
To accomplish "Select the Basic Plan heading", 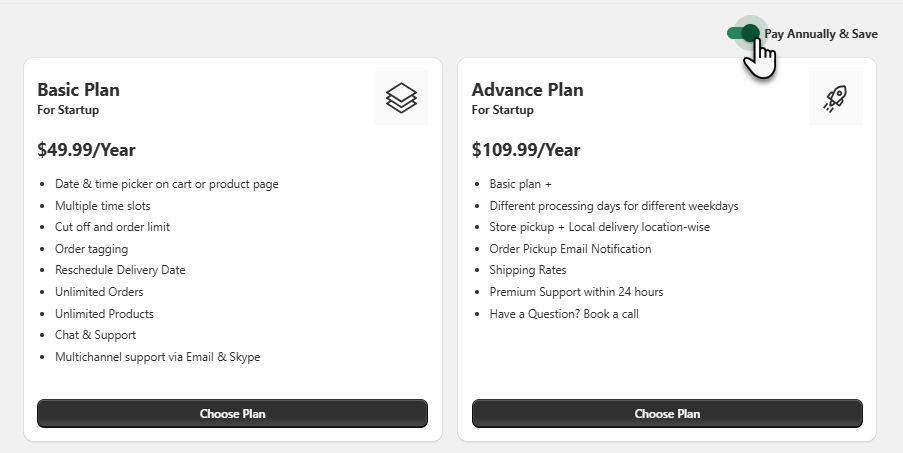I will click(78, 89).
